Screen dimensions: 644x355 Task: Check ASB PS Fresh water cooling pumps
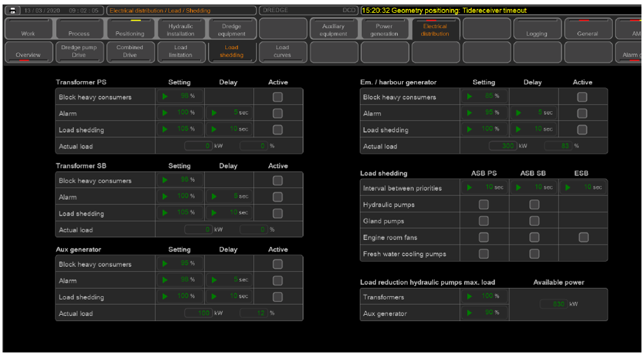(x=484, y=254)
